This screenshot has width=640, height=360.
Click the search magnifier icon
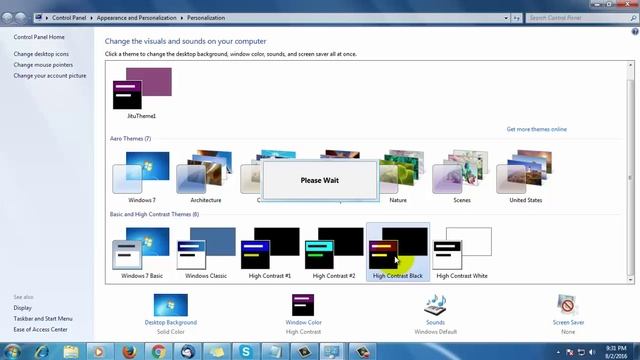[x=633, y=18]
